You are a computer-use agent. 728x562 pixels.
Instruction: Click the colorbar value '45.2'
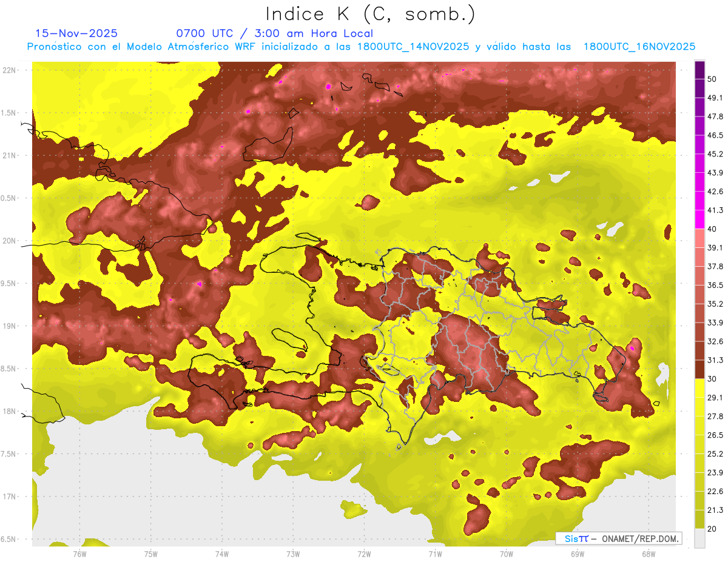[715, 154]
